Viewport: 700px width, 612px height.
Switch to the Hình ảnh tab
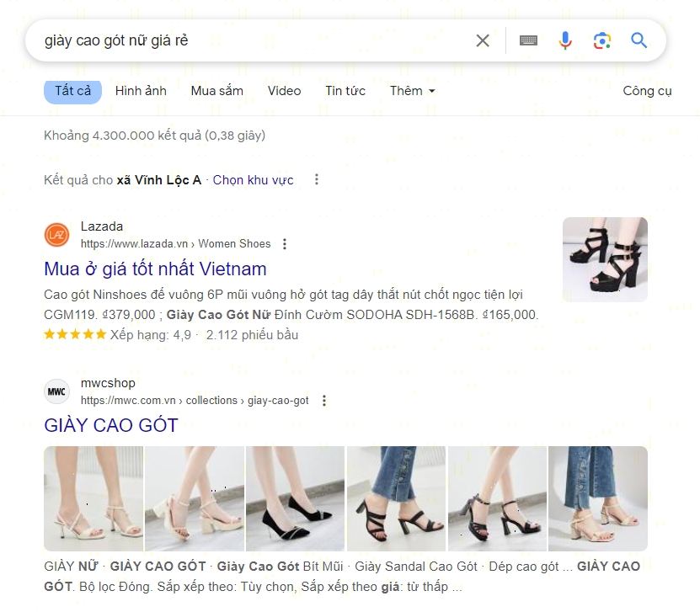(x=141, y=91)
